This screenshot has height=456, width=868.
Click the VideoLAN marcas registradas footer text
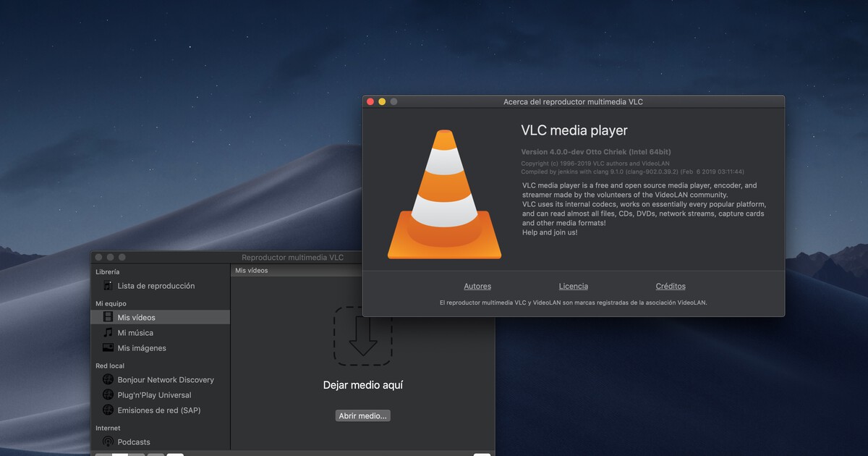(573, 303)
